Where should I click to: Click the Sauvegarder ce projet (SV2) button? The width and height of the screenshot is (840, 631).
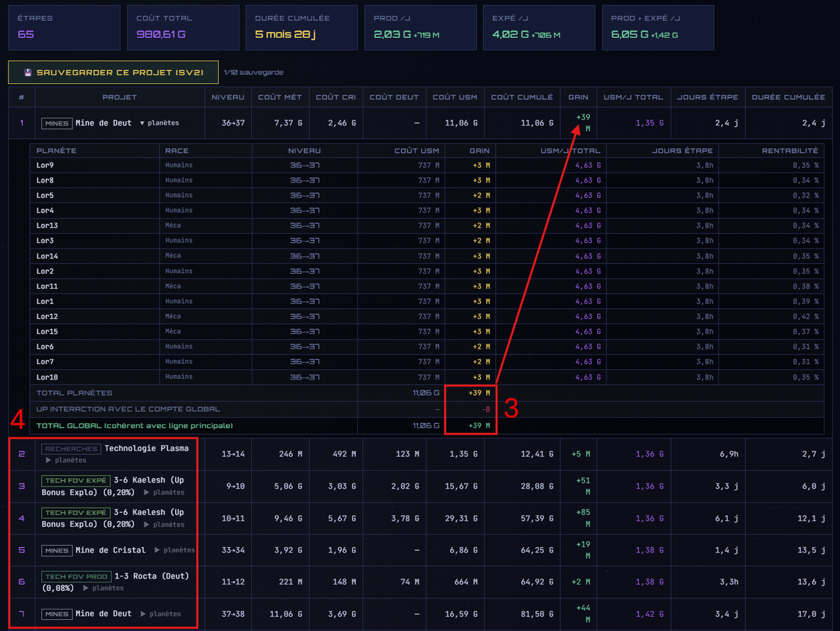(x=113, y=72)
